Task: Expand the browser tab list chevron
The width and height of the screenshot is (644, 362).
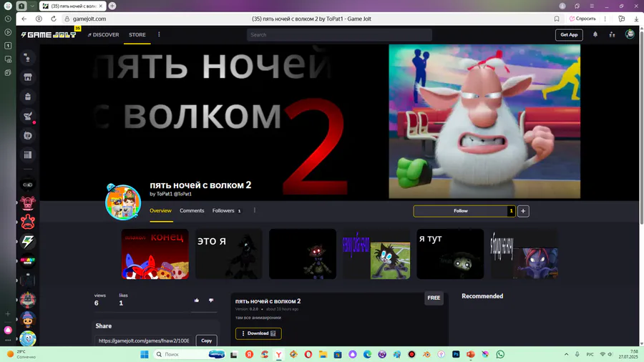Action: [x=32, y=6]
